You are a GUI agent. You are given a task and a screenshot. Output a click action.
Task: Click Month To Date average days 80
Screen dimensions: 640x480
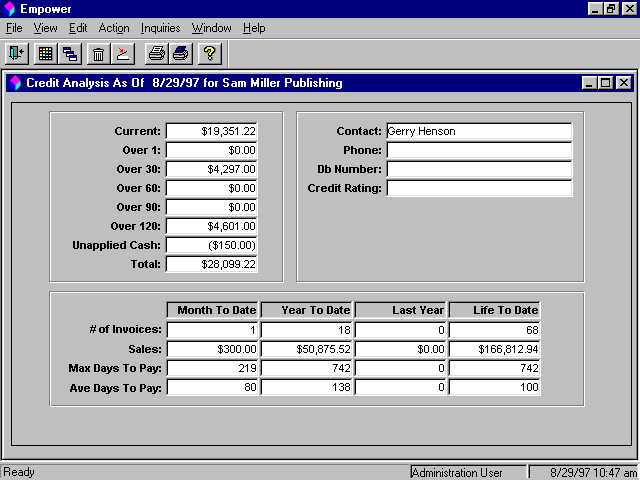tap(212, 387)
